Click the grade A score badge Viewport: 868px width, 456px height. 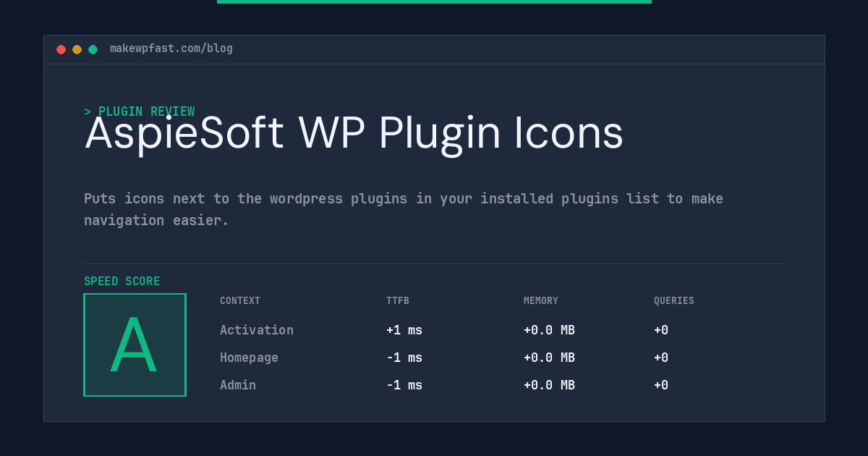coord(135,345)
